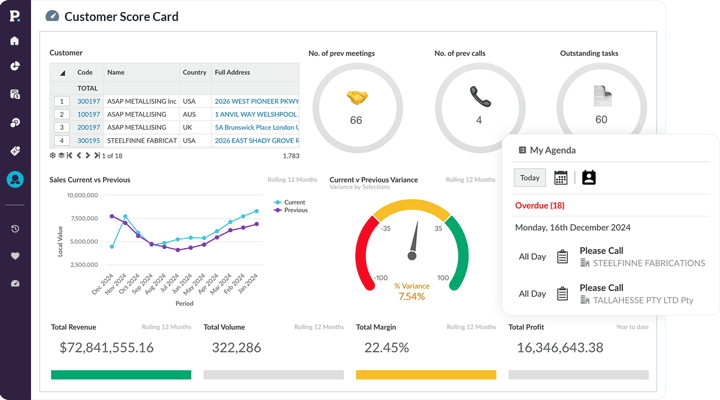Click the snowflake freeze icon under the customer table
The image size is (720, 400).
[52, 156]
